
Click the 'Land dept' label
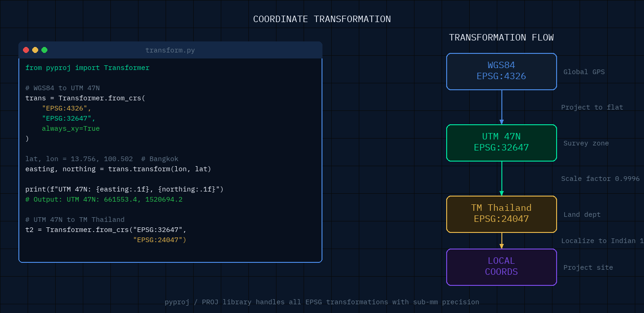point(582,214)
